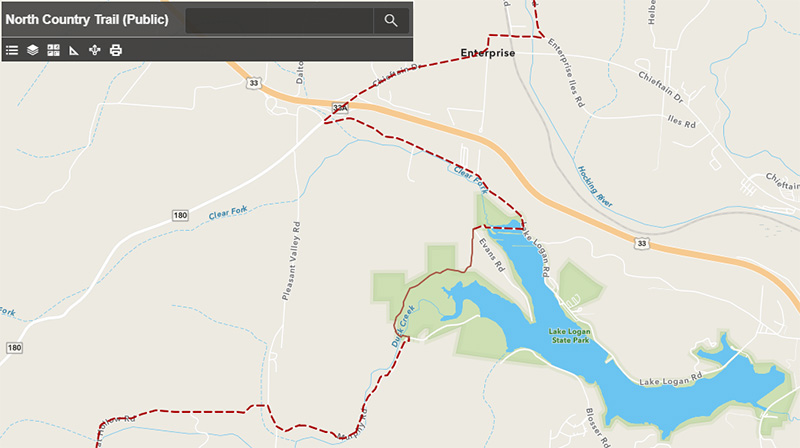The image size is (800, 448).
Task: Click the Pleasant Valley Rd label
Action: click(291, 261)
